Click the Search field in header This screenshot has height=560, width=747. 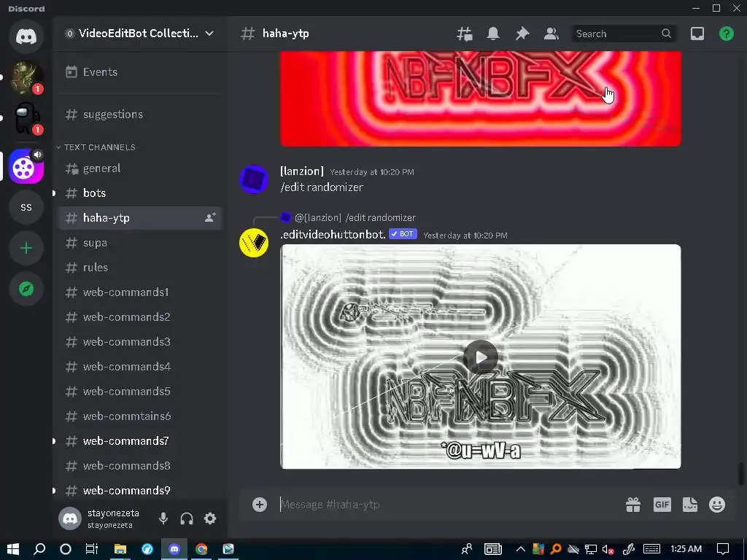pyautogui.click(x=624, y=34)
